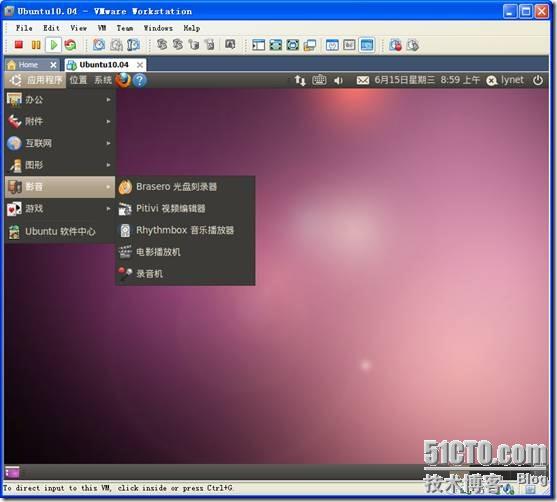Open Ubuntu 软件中心
Viewport: 557px width, 502px height.
tap(60, 232)
